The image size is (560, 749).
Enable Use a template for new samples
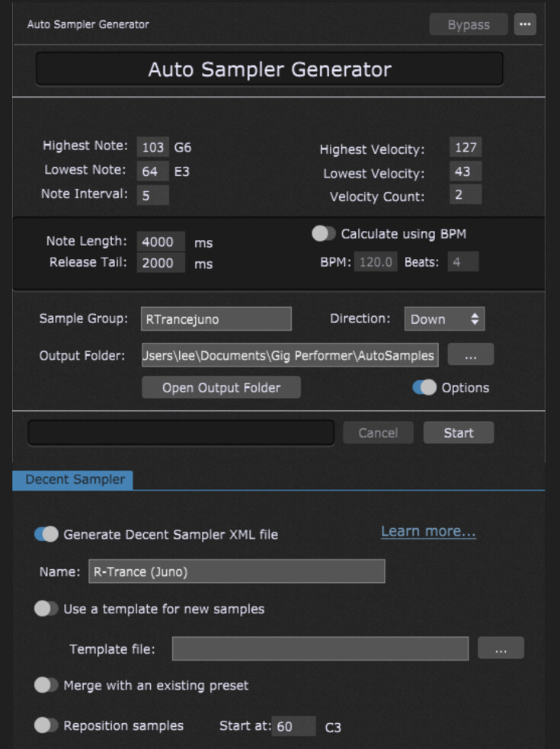click(46, 609)
